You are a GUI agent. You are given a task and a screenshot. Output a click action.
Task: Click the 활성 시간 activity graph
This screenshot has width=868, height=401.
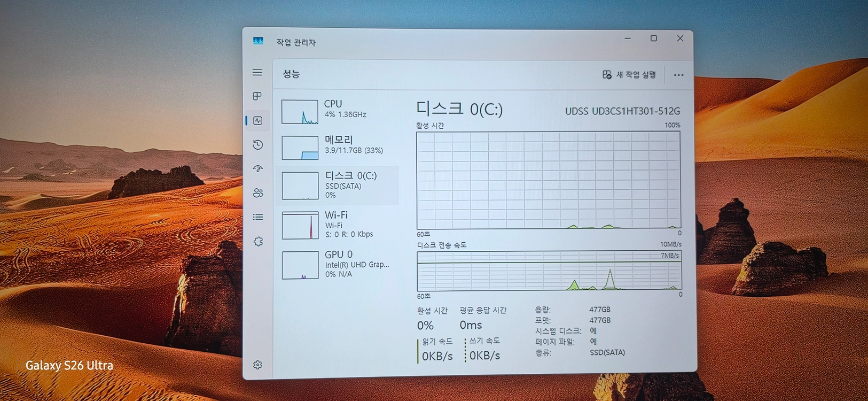pos(549,180)
